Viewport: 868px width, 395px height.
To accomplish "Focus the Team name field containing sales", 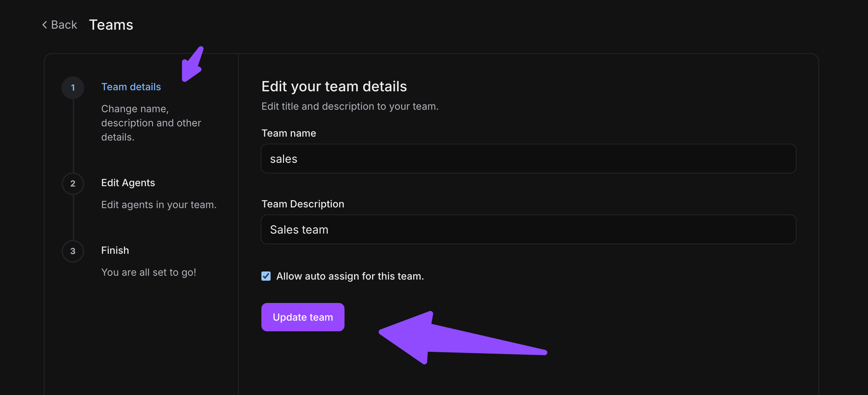I will point(528,159).
